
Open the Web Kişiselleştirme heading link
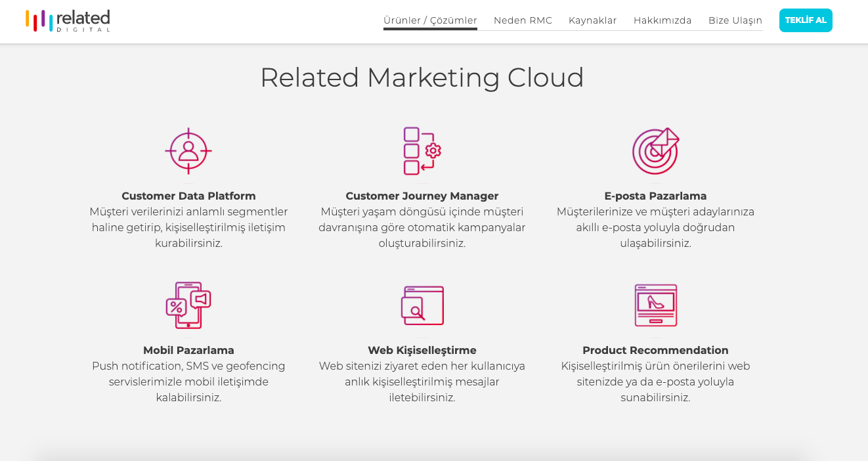(x=422, y=350)
